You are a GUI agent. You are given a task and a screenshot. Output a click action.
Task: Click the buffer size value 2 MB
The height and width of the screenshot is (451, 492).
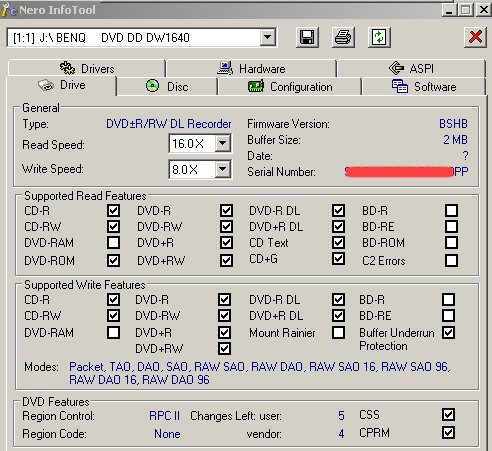[x=455, y=140]
